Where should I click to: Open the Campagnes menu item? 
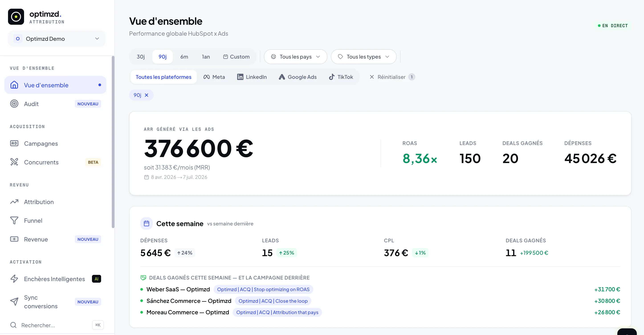point(55,143)
